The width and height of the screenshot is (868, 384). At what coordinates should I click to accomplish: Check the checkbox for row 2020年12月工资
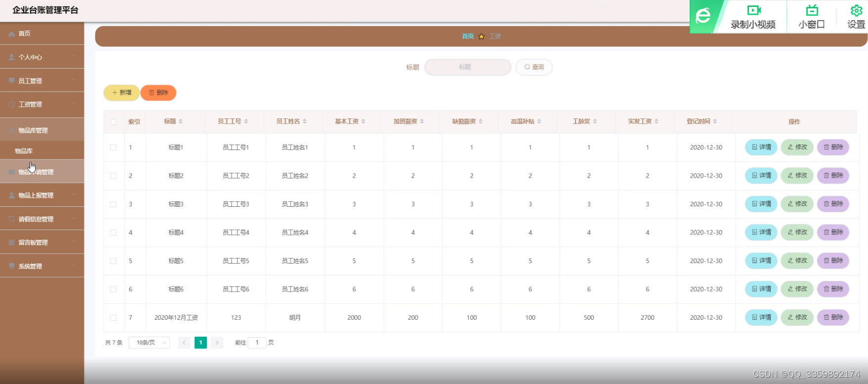click(114, 318)
